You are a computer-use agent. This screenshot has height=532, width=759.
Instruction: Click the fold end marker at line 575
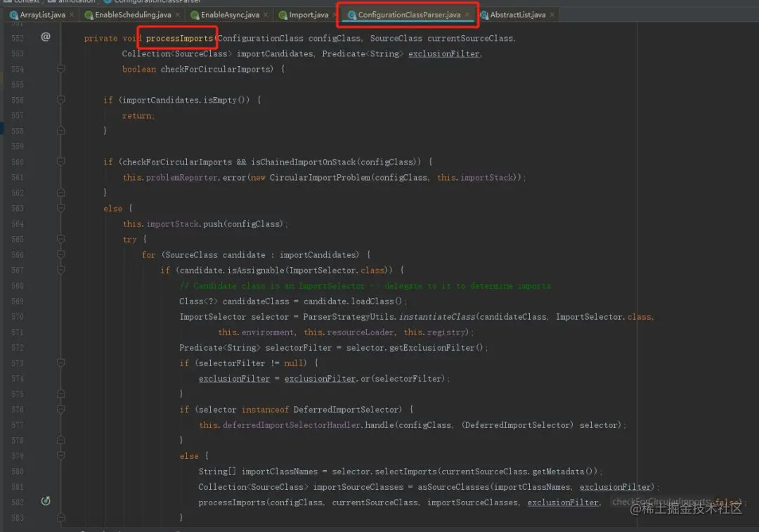(61, 394)
